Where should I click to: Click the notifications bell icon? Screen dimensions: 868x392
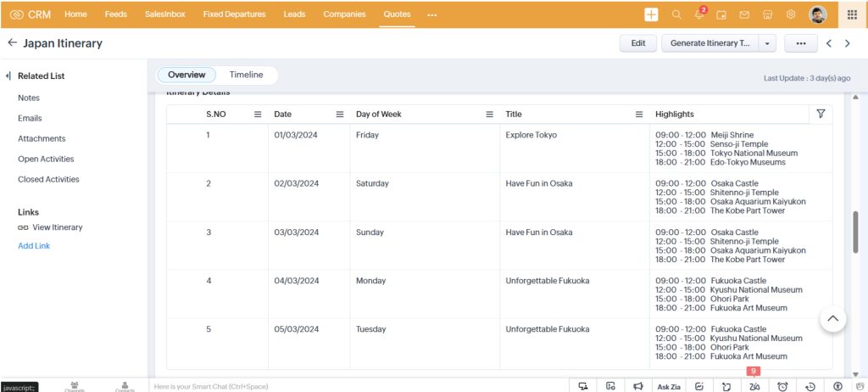click(699, 14)
